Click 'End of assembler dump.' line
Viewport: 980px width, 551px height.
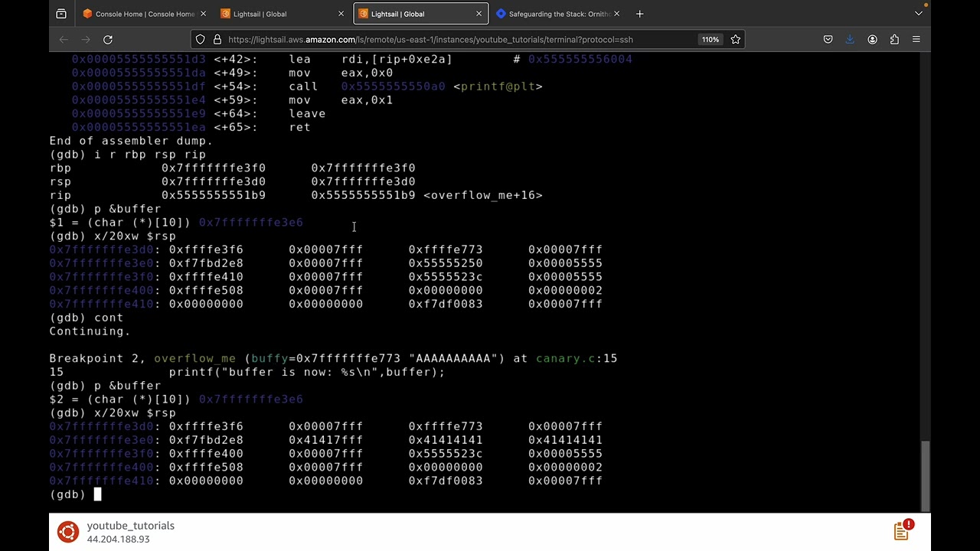(131, 141)
